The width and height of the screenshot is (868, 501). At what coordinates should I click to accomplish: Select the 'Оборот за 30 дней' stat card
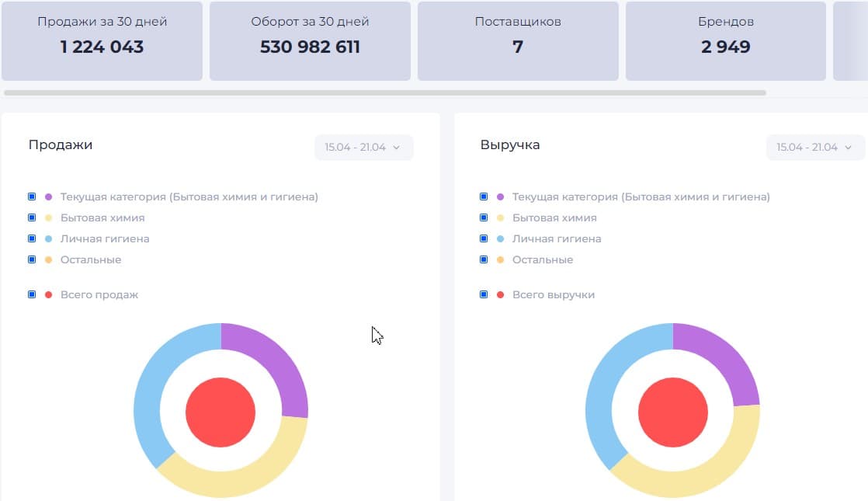[310, 41]
